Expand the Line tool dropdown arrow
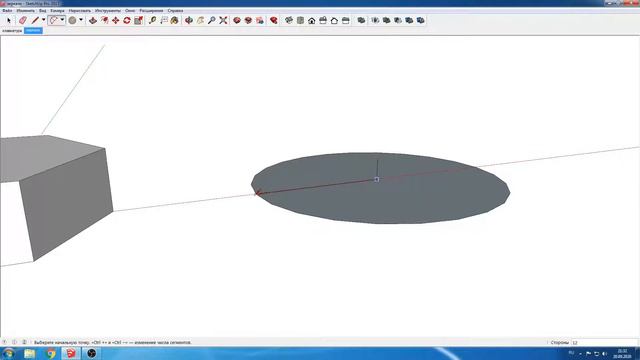 click(x=43, y=20)
